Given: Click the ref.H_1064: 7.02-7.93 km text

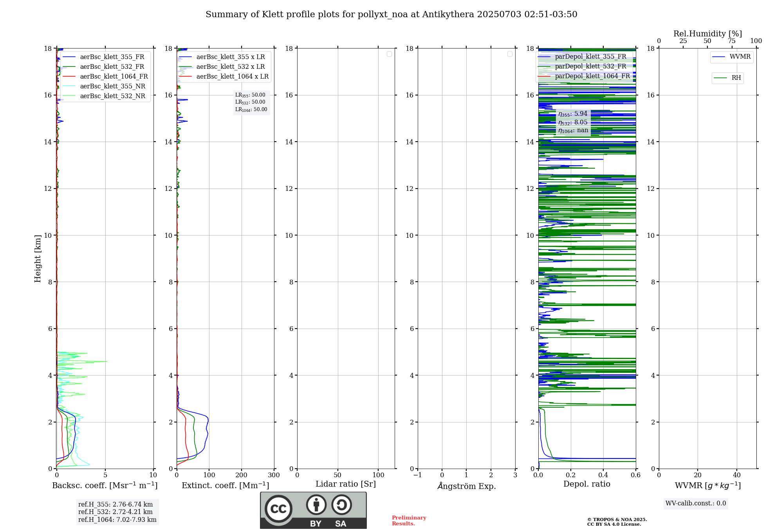Looking at the screenshot, I should (x=117, y=519).
